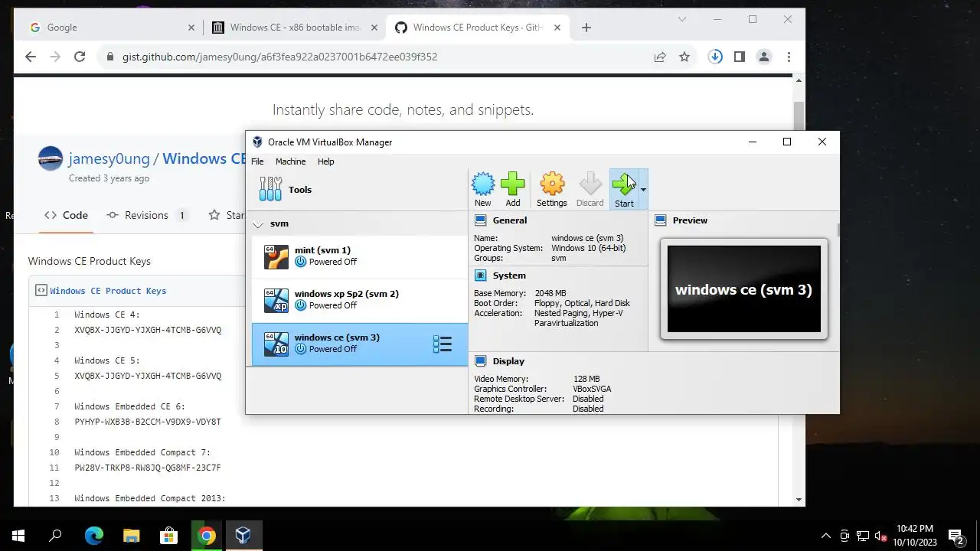
Task: Open the Chrome three-dot menu
Action: pos(789,57)
